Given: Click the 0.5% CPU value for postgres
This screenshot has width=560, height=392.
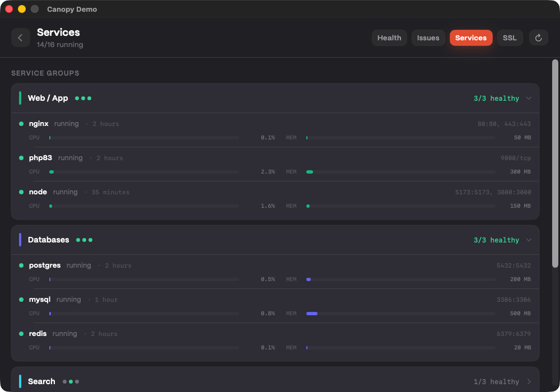Looking at the screenshot, I should coord(268,279).
